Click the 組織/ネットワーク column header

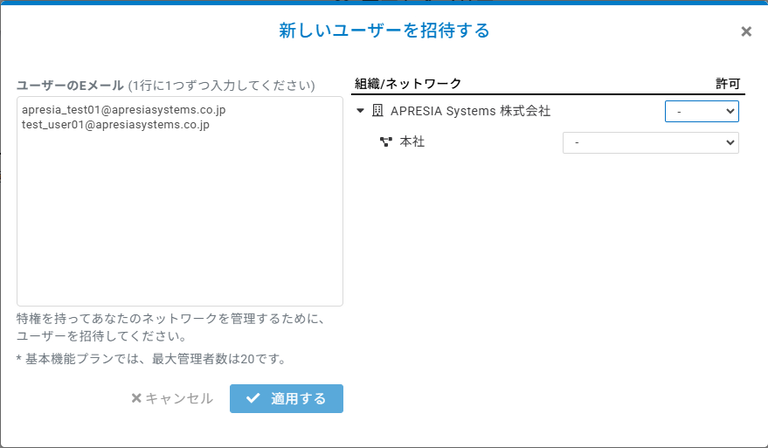(408, 85)
